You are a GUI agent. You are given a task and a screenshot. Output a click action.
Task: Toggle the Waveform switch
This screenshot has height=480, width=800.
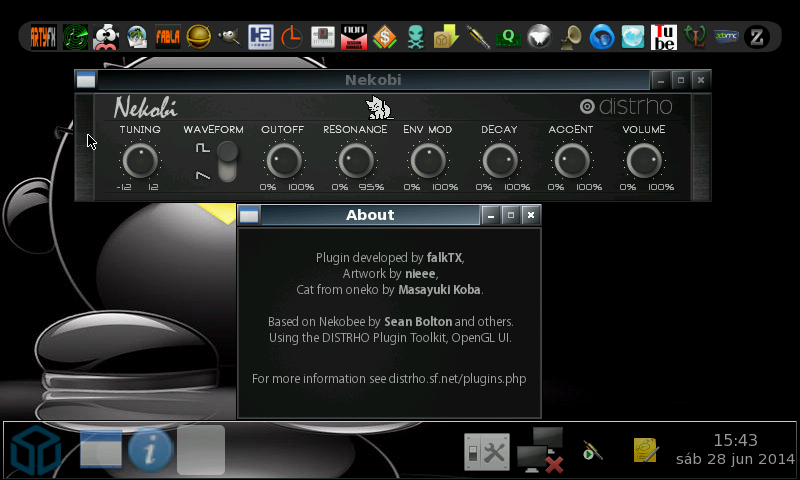pyautogui.click(x=228, y=161)
